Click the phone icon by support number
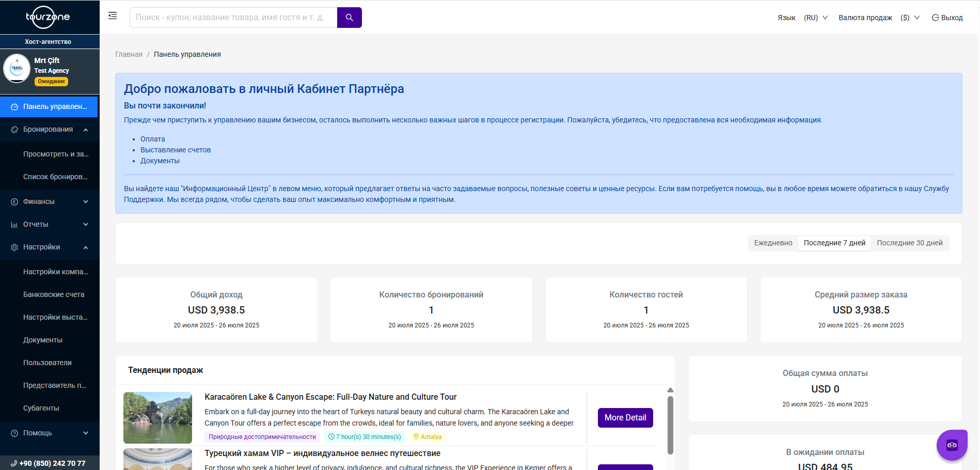Viewport: 980px width, 470px height. [14, 463]
